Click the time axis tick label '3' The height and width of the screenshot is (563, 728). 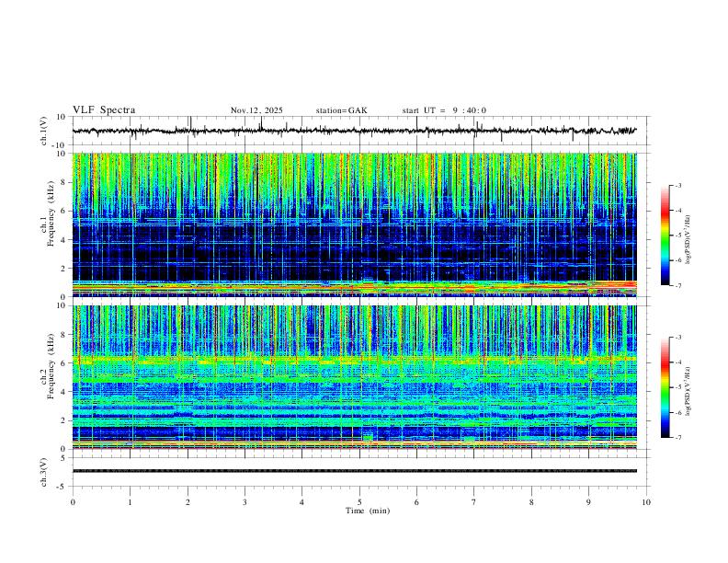[x=245, y=502]
